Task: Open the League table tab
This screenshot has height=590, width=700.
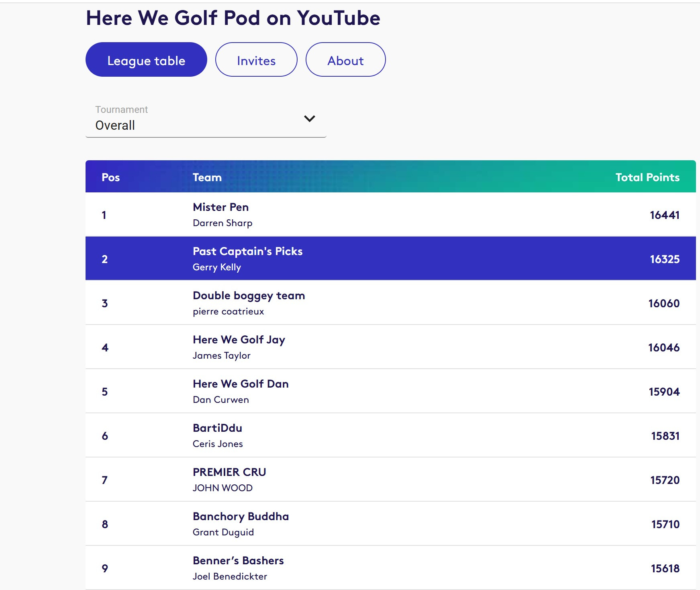Action: [x=146, y=59]
